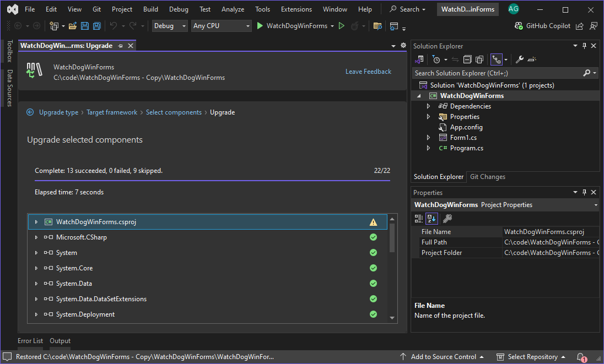
Task: Collapse All items in Solution Explorer
Action: point(467,59)
